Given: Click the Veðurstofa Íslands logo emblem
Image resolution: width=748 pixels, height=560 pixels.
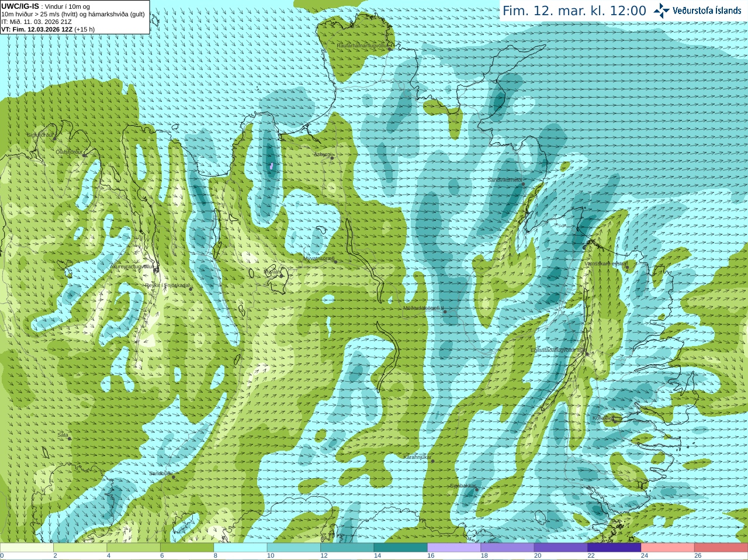Looking at the screenshot, I should click(662, 11).
